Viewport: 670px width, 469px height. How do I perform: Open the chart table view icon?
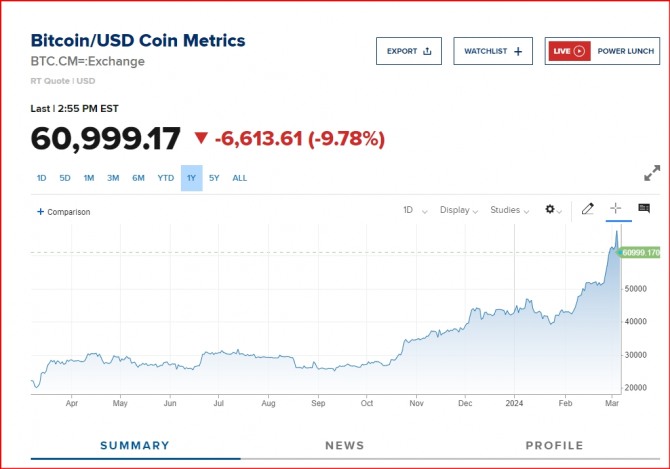coord(644,209)
